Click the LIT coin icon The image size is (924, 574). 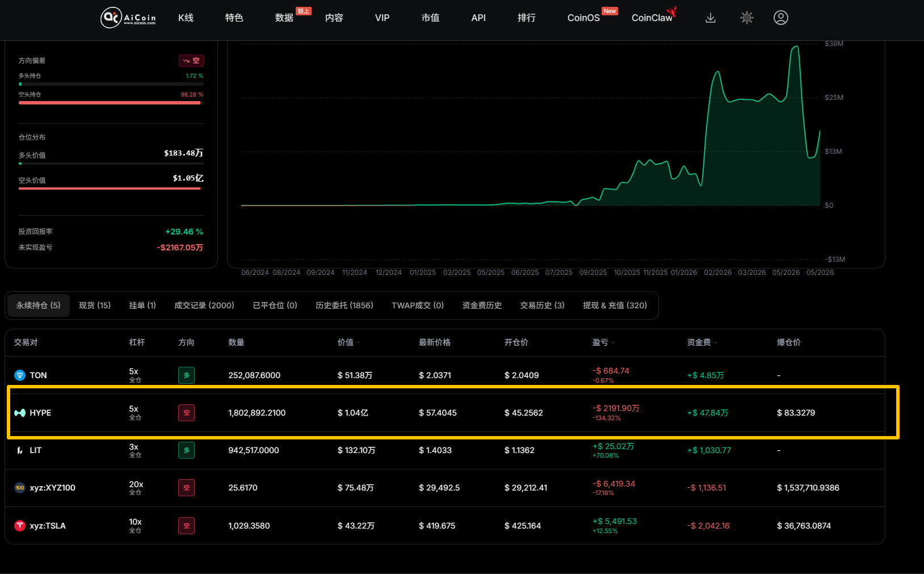pos(20,450)
